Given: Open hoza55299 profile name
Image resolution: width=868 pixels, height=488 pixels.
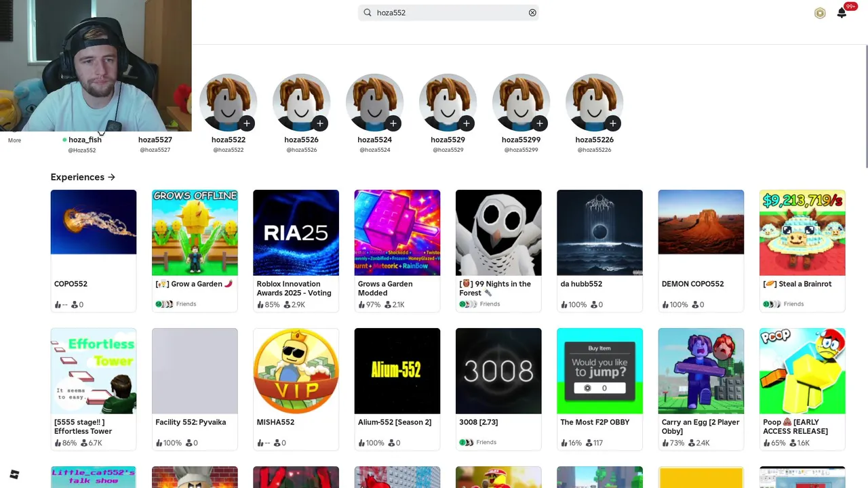Looking at the screenshot, I should click(521, 140).
